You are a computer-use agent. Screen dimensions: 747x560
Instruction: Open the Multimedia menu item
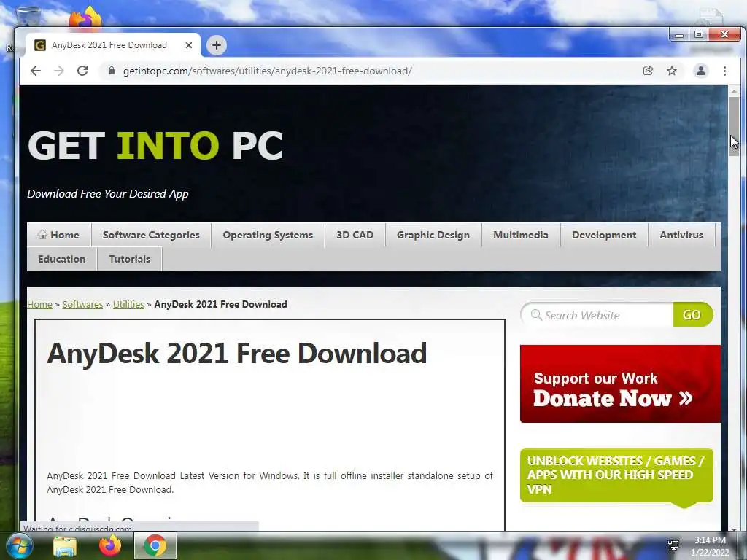pos(521,235)
